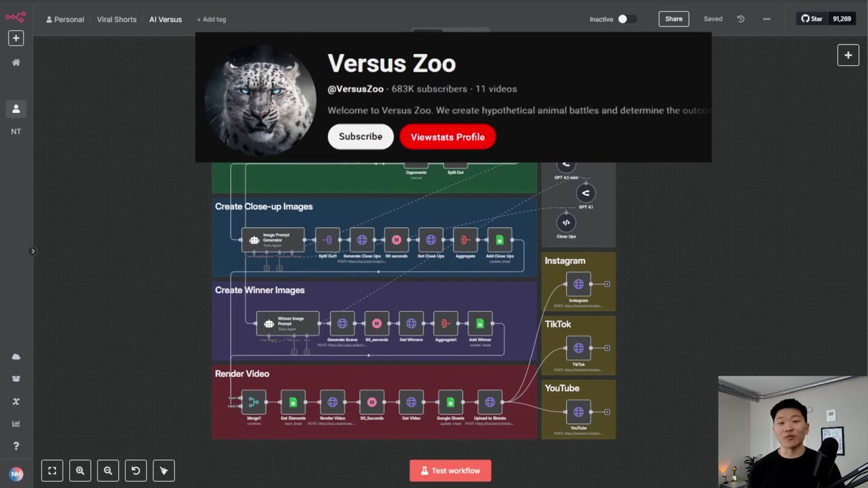Select the Generate Scene node
The height and width of the screenshot is (488, 868).
(x=342, y=323)
